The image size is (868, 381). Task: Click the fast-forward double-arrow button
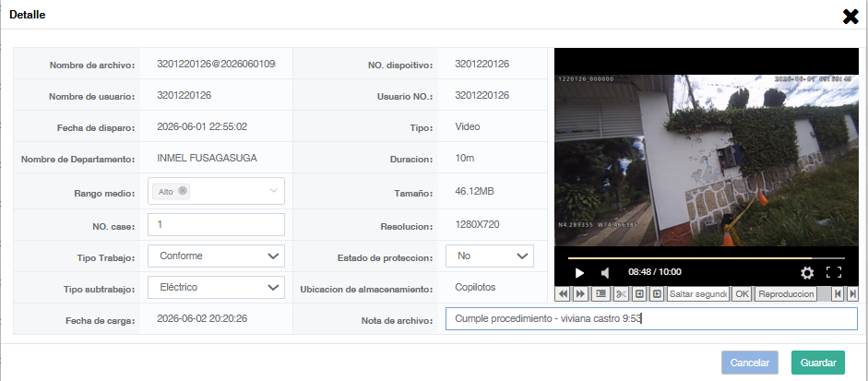pos(580,294)
